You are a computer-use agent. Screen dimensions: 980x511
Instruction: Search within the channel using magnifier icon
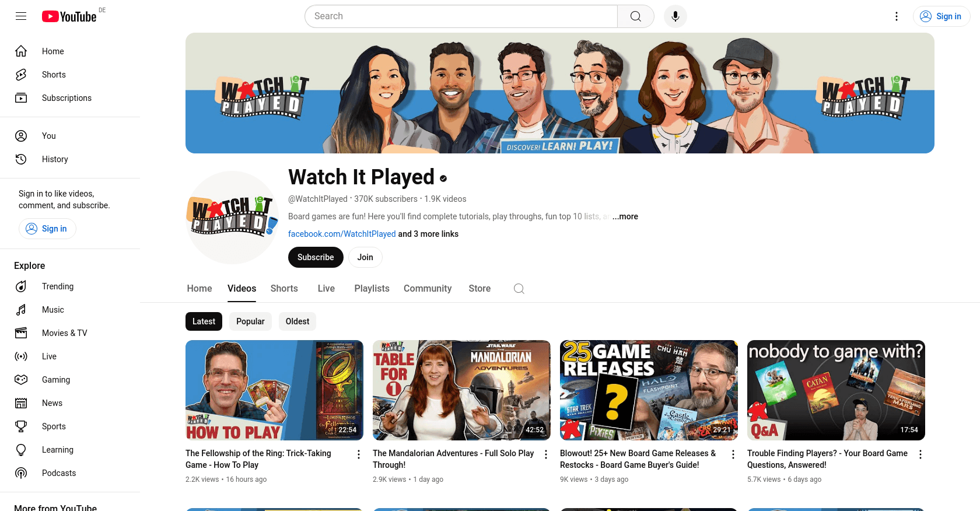tap(519, 289)
